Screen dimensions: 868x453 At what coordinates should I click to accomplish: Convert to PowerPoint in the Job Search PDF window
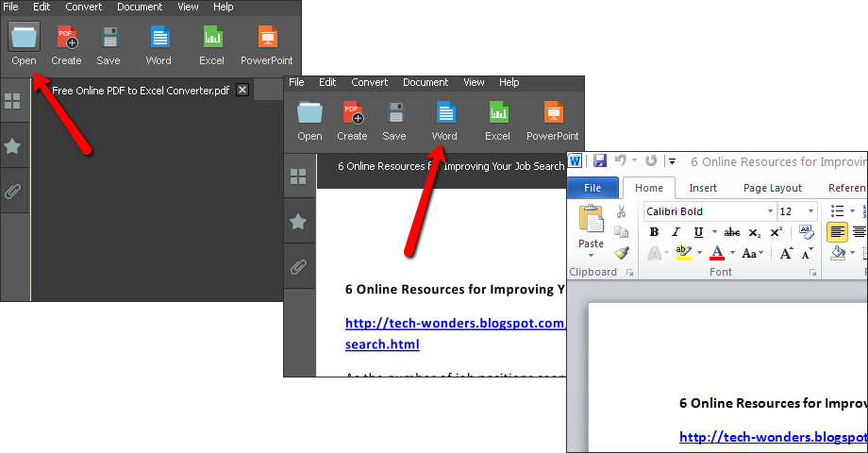click(553, 120)
